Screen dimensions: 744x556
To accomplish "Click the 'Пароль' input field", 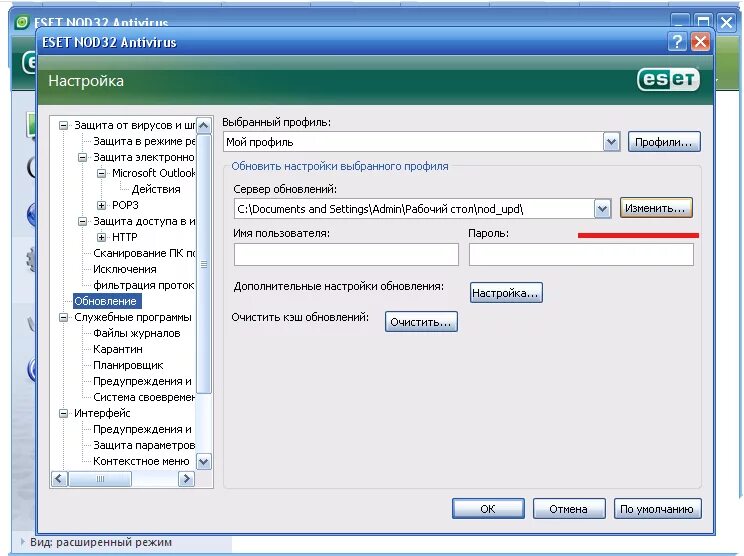I will 581,254.
